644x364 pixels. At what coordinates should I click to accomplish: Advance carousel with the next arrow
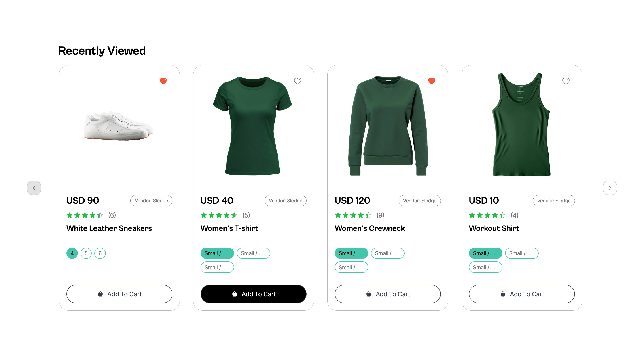[x=610, y=188]
